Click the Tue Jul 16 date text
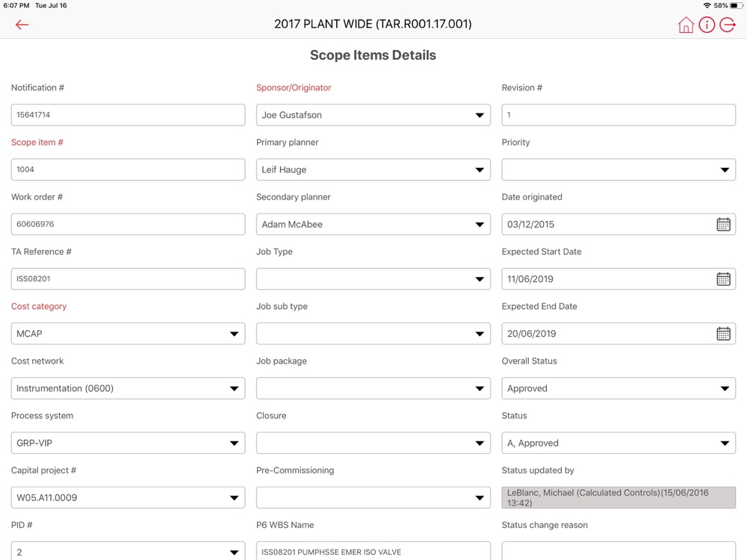Screen dimensions: 747x560 point(51,6)
